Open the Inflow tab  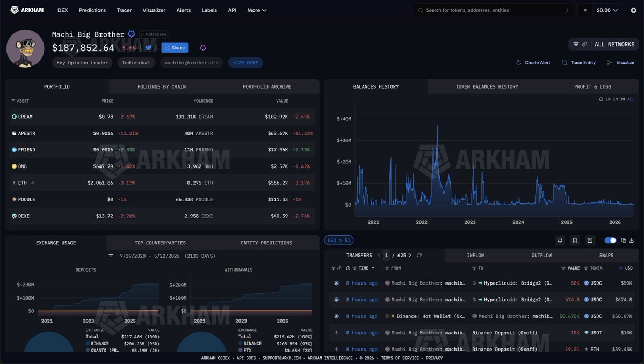[475, 255]
